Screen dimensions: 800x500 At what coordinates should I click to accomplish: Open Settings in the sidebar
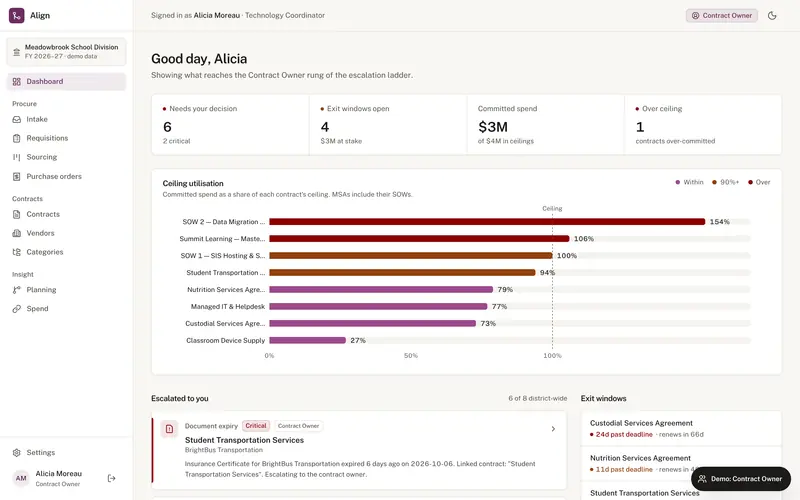66,453
